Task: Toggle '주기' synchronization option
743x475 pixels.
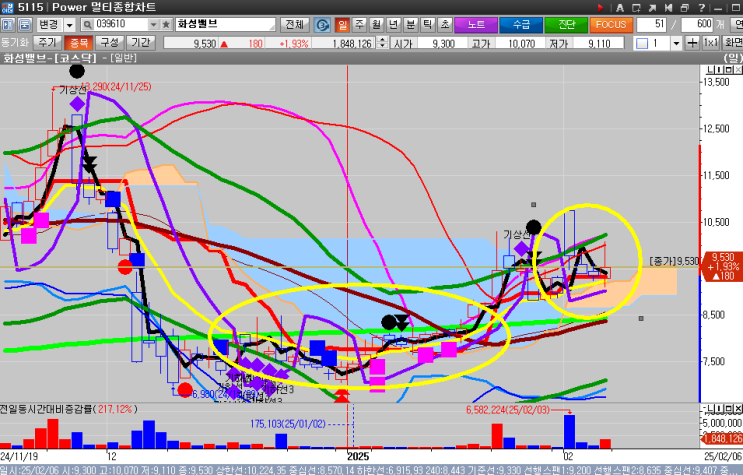Action: pyautogui.click(x=47, y=43)
